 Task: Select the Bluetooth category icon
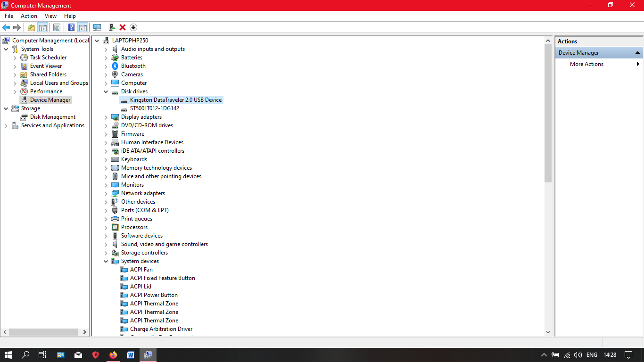pyautogui.click(x=115, y=66)
